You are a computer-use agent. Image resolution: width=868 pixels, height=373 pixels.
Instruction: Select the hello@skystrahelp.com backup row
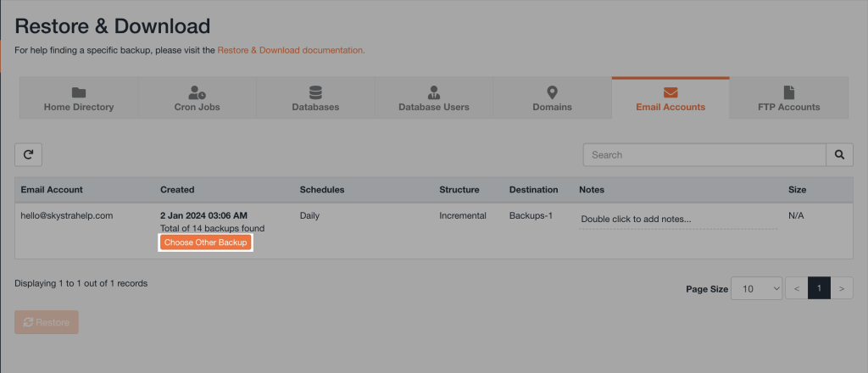[x=67, y=216]
